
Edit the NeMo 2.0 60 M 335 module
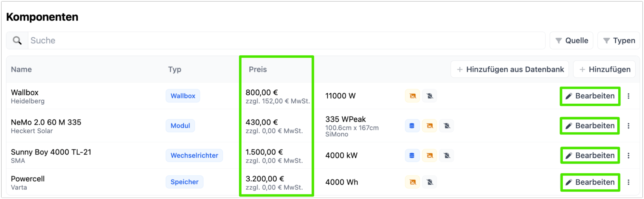point(590,126)
